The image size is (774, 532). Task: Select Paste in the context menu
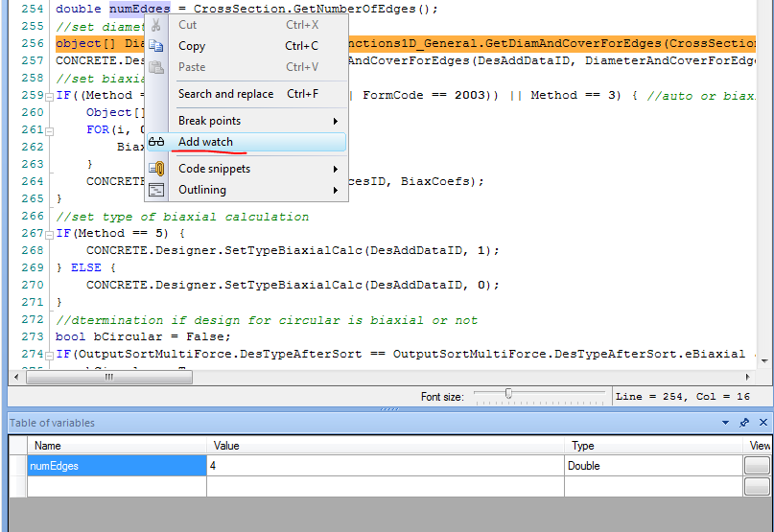point(247,67)
